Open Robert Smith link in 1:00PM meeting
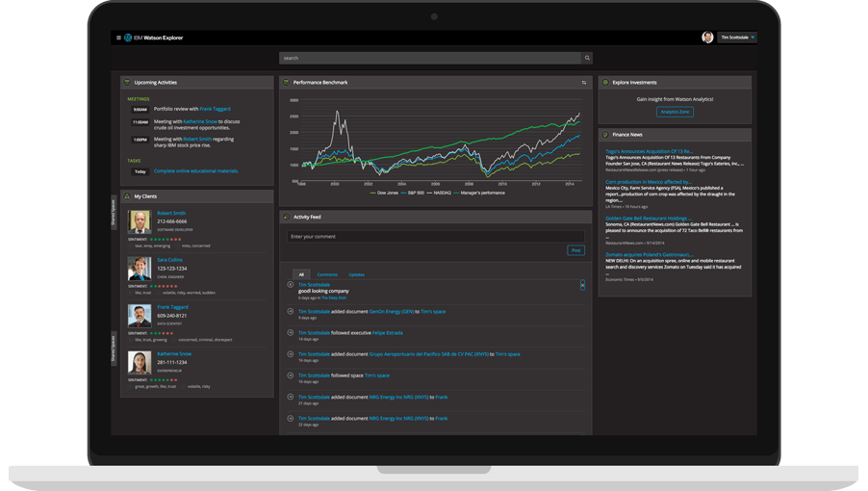This screenshot has width=868, height=491. coord(197,139)
